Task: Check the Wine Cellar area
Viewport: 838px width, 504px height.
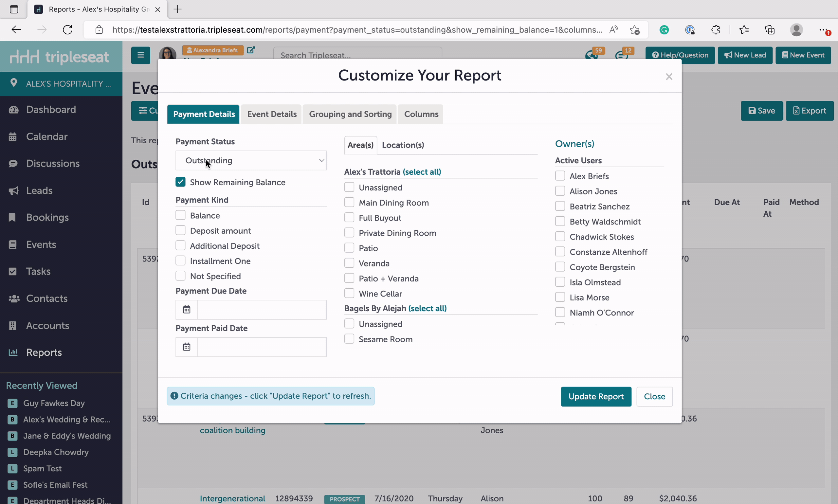Action: tap(349, 294)
